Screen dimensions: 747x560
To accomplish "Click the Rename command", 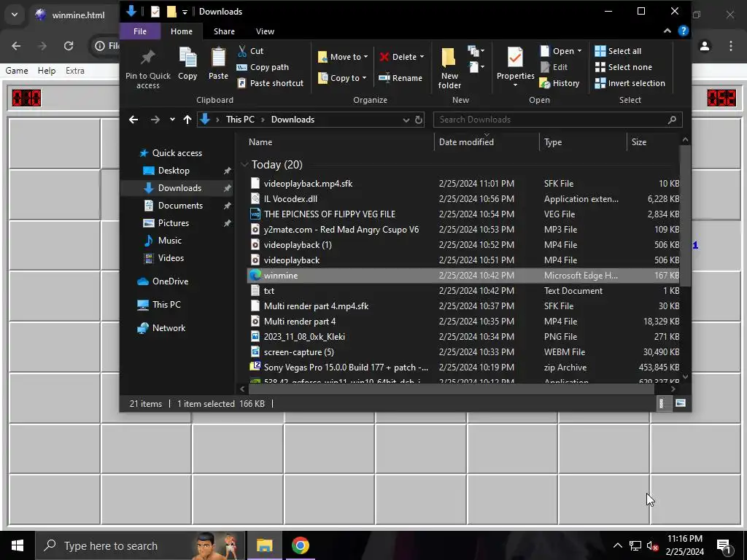I will pos(400,78).
